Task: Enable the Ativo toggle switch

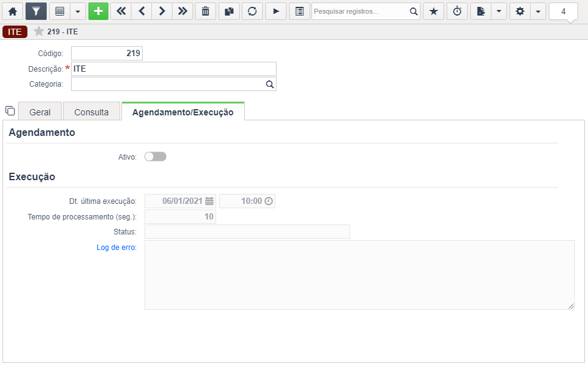Action: 155,157
